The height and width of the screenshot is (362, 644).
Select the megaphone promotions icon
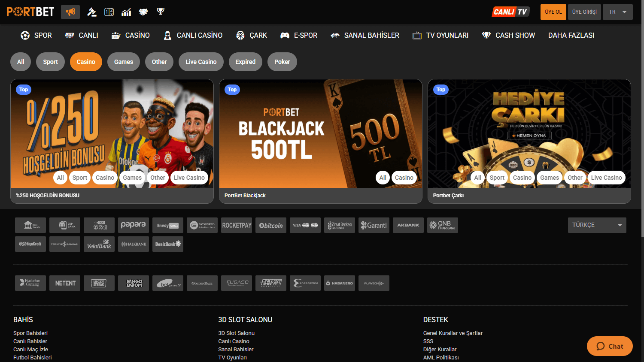click(x=70, y=12)
